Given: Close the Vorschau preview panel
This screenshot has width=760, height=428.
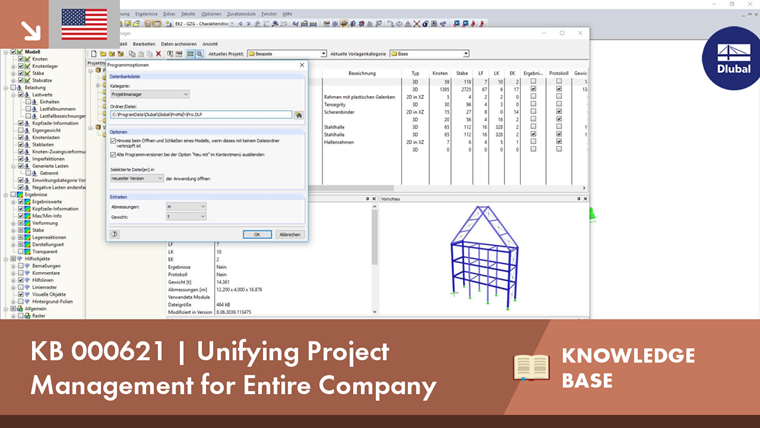Looking at the screenshot, I should pyautogui.click(x=585, y=199).
